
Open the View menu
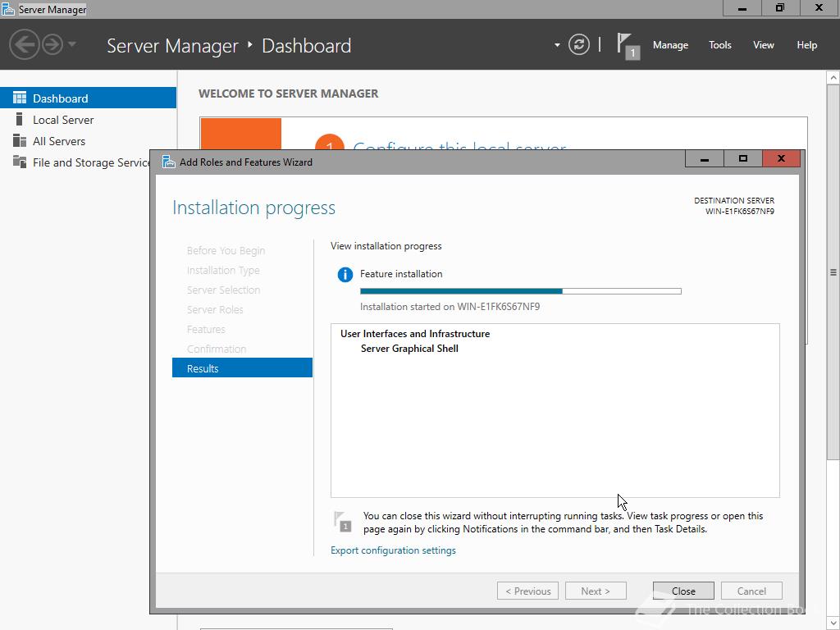click(x=764, y=45)
